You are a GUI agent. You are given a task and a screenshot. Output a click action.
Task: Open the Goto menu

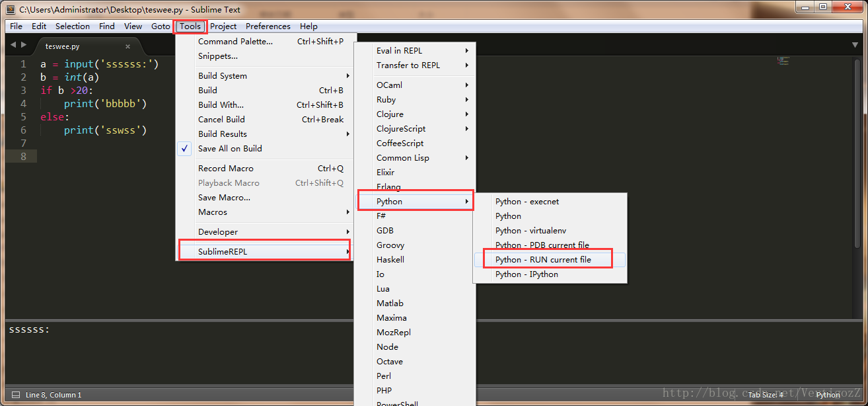click(161, 26)
